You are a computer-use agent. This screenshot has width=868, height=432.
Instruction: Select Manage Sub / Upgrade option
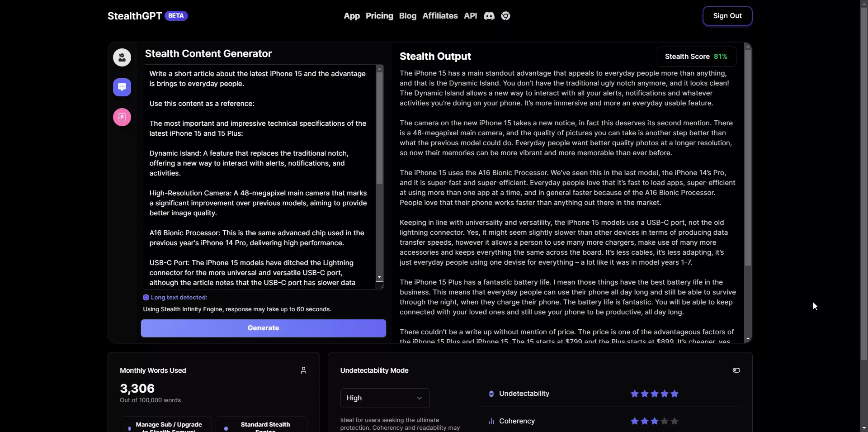coord(165,425)
